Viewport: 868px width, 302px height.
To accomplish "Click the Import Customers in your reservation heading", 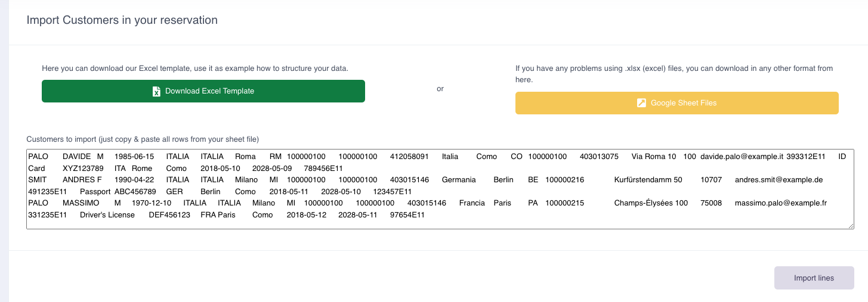I will [122, 20].
